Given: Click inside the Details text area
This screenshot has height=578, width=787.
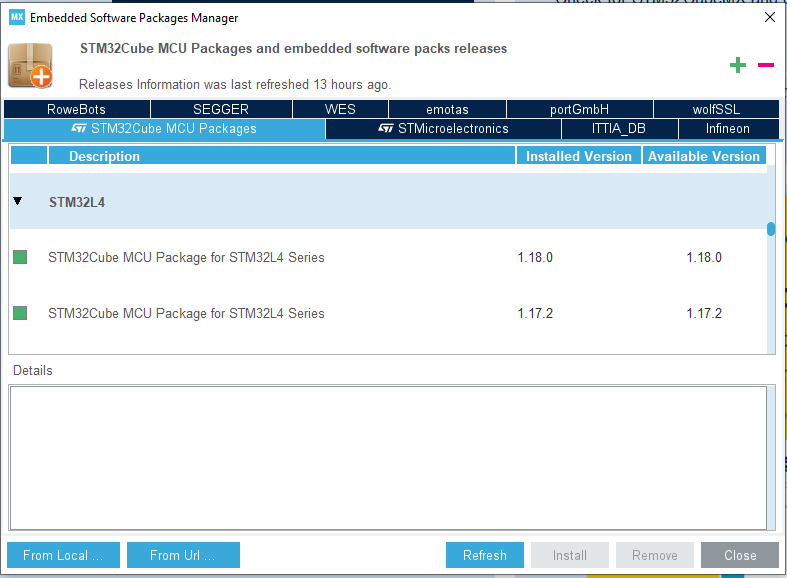Looking at the screenshot, I should [388, 458].
